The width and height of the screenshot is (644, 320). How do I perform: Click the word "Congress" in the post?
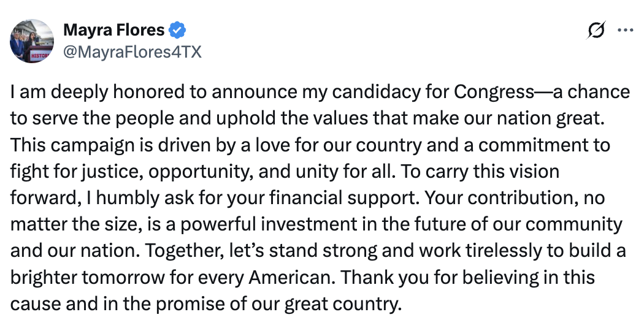tap(494, 93)
